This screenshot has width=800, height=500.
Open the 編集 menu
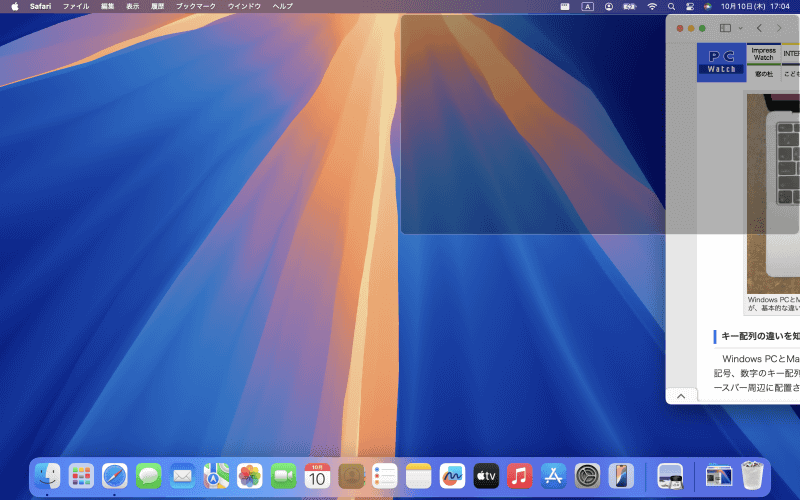108,7
